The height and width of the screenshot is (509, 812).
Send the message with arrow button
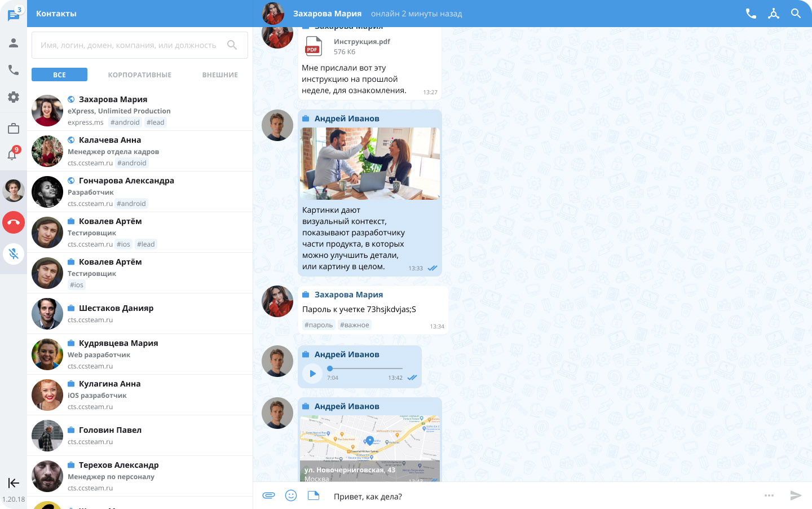[796, 495]
